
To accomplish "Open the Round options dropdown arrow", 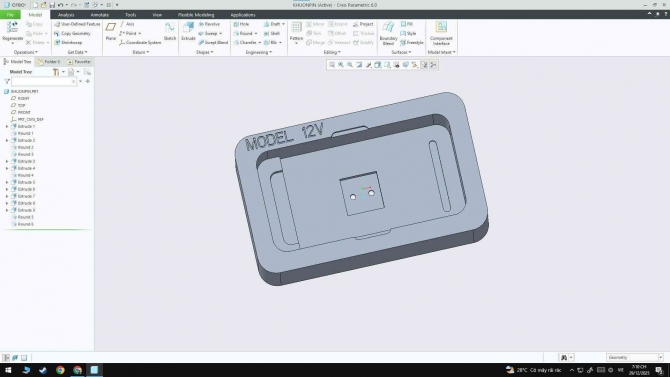I will click(x=256, y=33).
